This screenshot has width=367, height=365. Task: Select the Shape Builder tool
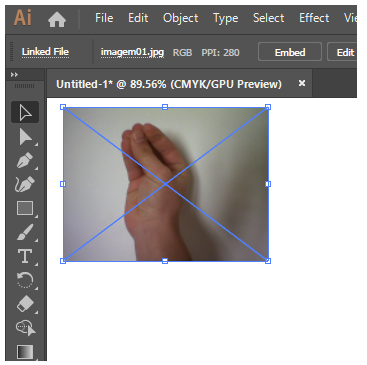click(x=25, y=328)
